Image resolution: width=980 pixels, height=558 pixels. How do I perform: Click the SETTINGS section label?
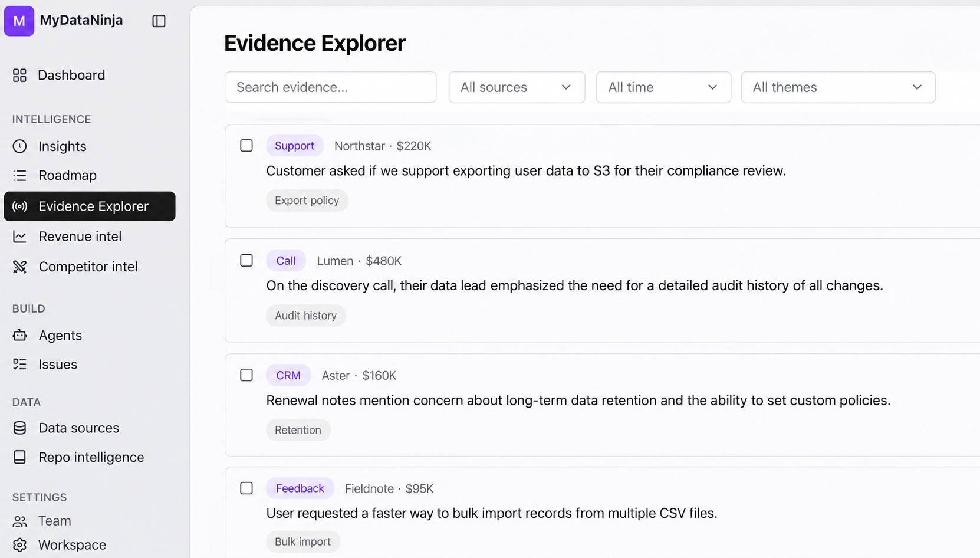[40, 497]
